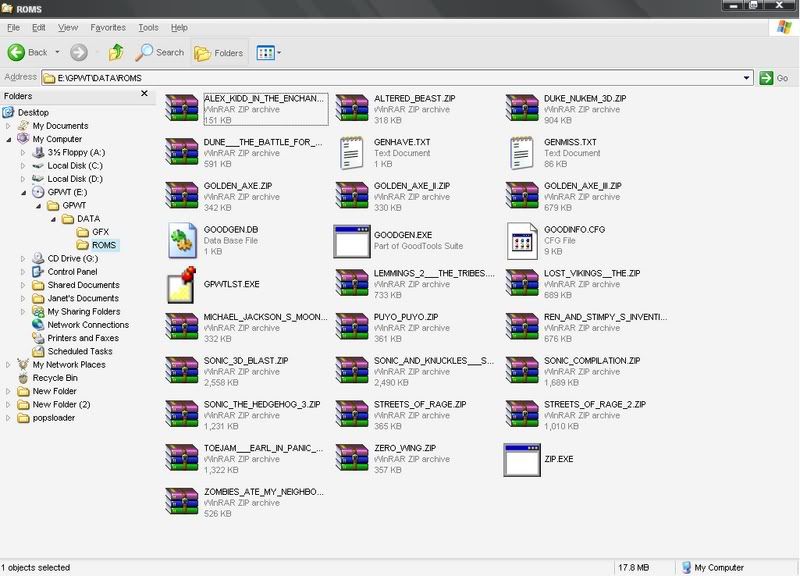800x576 pixels.
Task: Select GOLDEN_AXE.ZIP archive icon
Action: pos(182,195)
